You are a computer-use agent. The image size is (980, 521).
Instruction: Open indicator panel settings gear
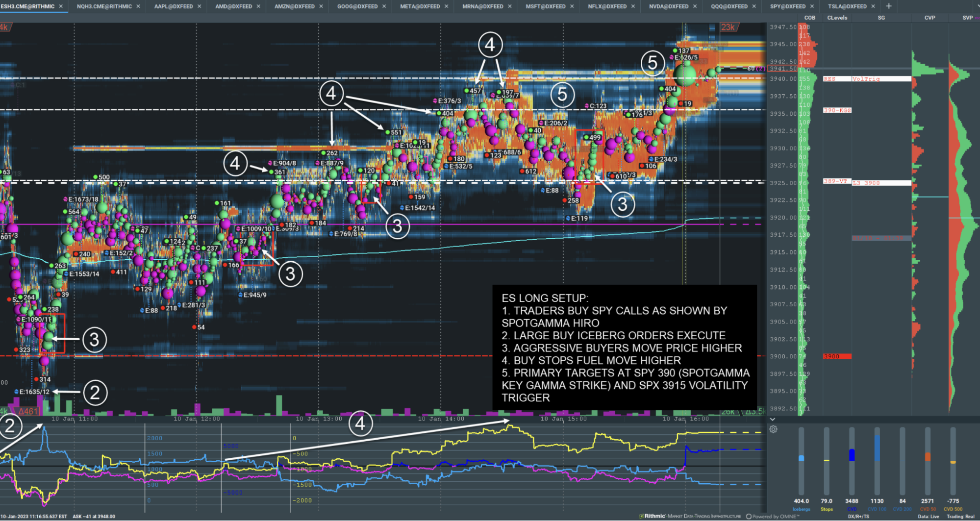[x=774, y=429]
